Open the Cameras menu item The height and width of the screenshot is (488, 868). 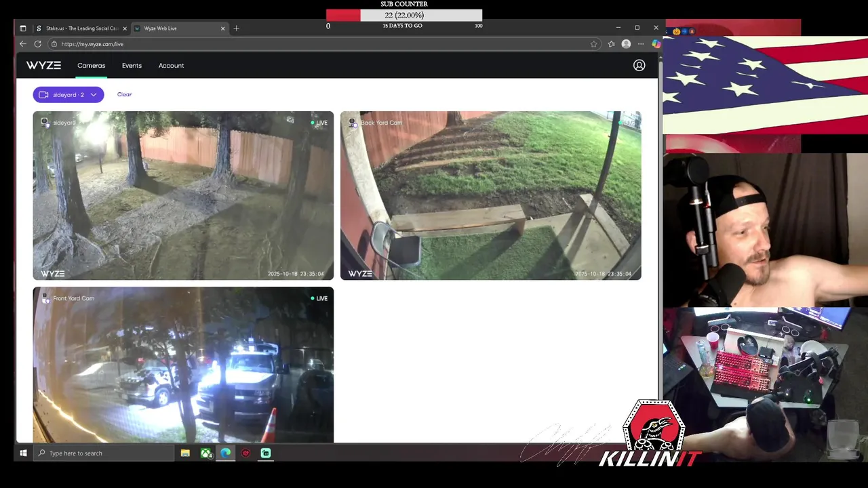click(x=91, y=66)
